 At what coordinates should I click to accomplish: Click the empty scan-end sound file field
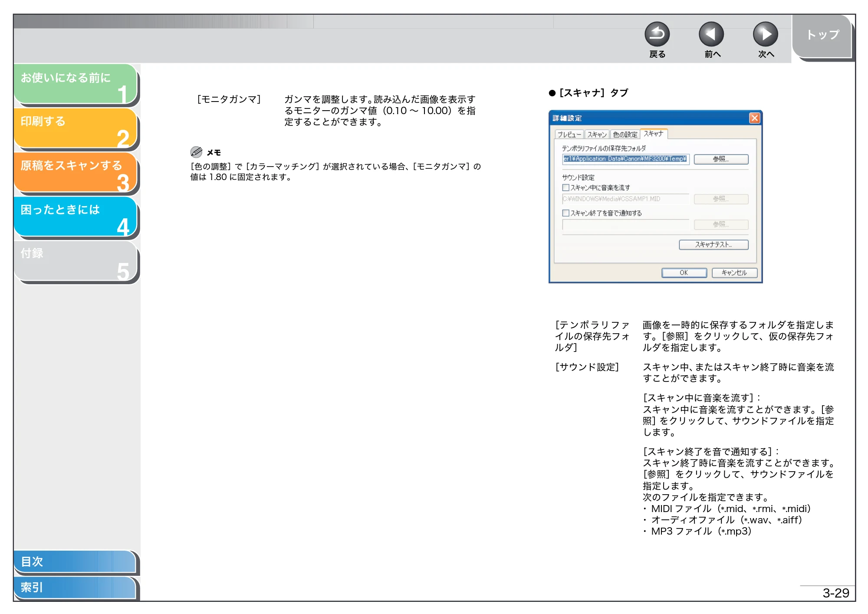coord(625,224)
